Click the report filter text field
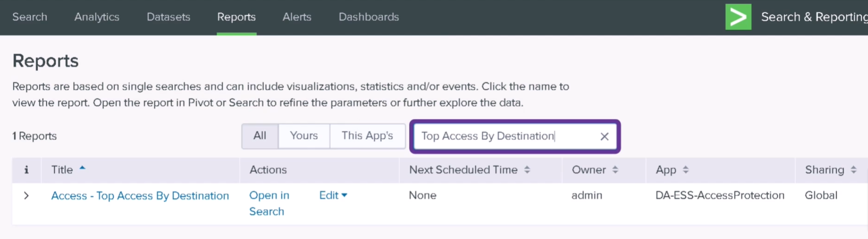Viewport: 868px width, 239px height. click(x=506, y=136)
